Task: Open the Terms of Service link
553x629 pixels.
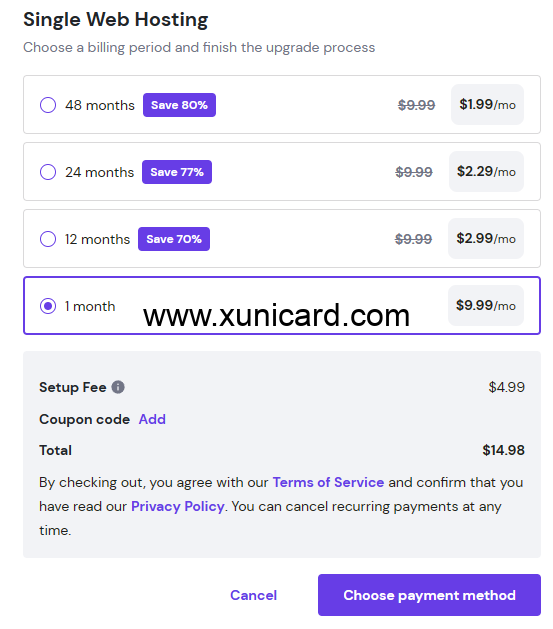Action: [328, 482]
